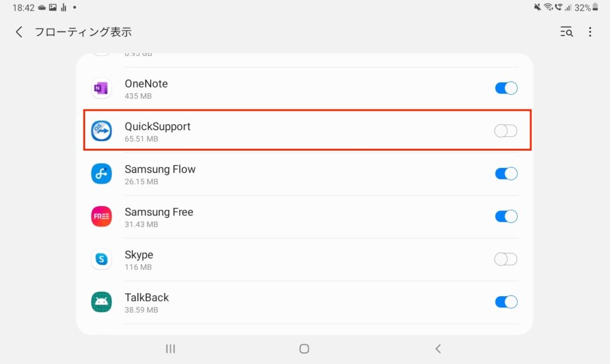Open recent apps from navigation bar
Viewport: 610px width, 364px height.
click(170, 349)
